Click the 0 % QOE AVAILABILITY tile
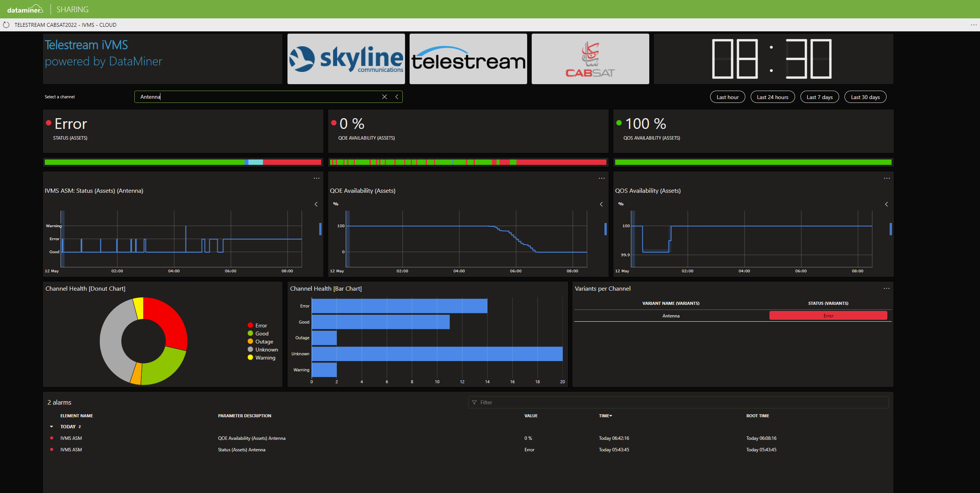 point(468,131)
